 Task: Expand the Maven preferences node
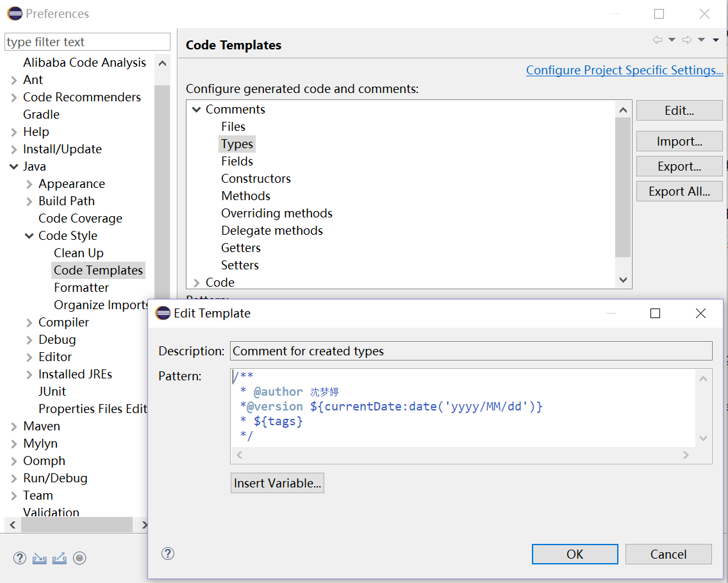pyautogui.click(x=14, y=427)
